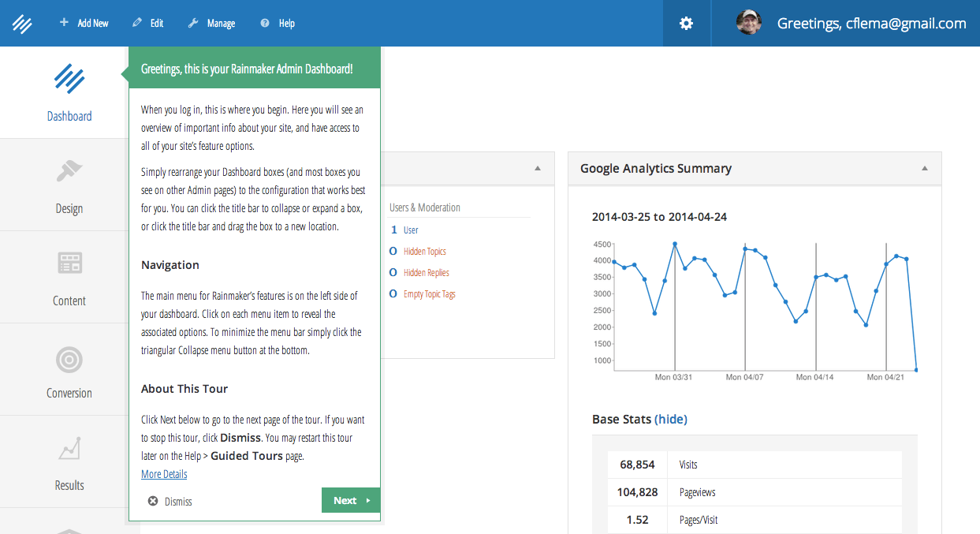Hide the Base Stats section

[x=671, y=419]
